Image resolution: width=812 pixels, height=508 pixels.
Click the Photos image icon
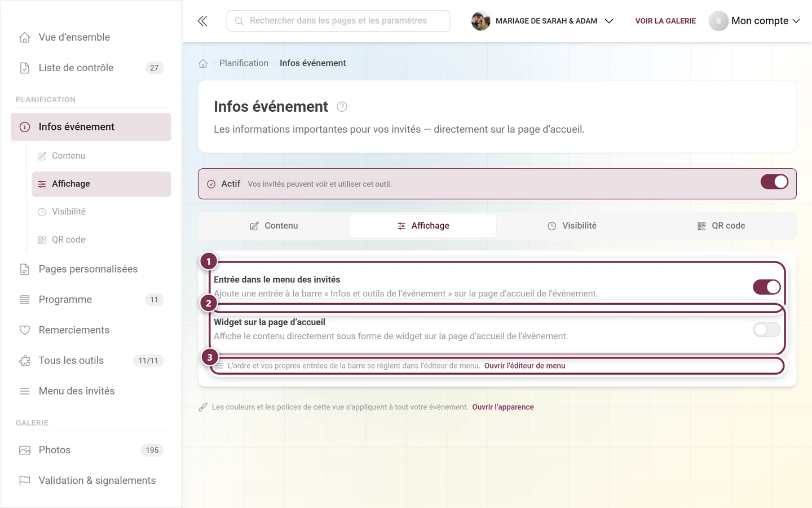click(x=25, y=450)
